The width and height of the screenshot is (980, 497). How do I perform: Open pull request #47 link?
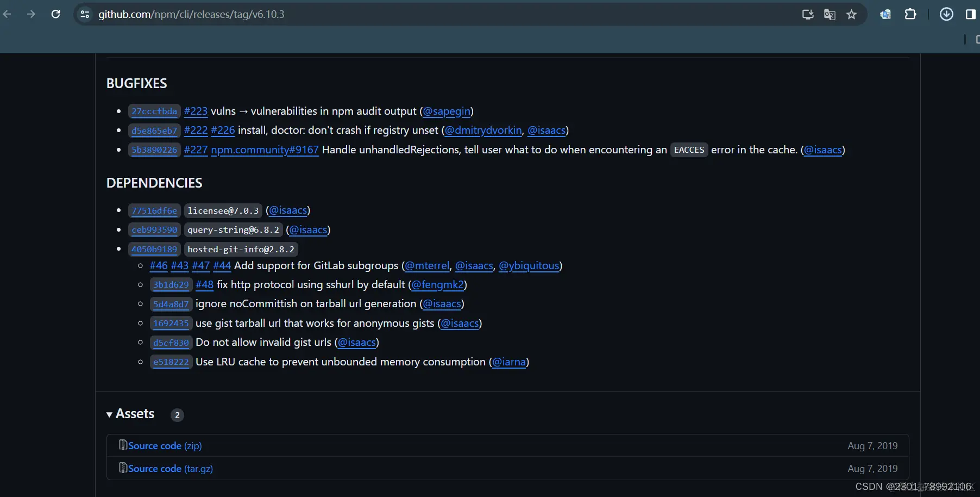[x=201, y=266]
